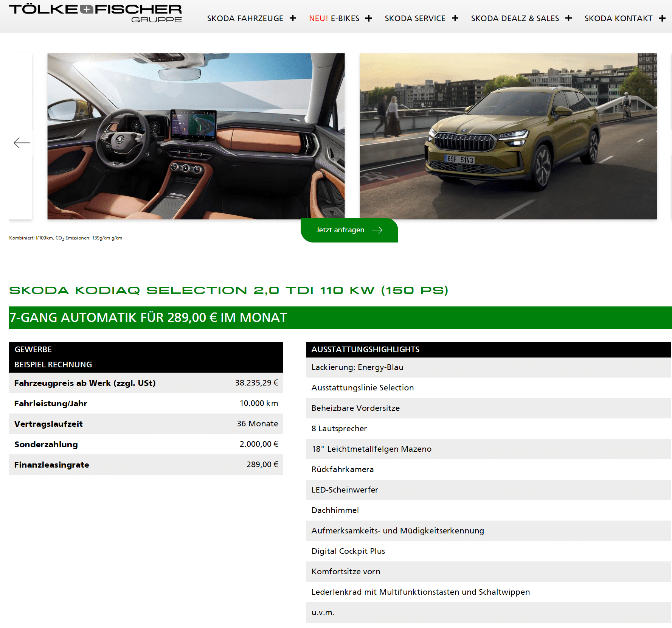Select the Rückfahrkamera row

489,469
